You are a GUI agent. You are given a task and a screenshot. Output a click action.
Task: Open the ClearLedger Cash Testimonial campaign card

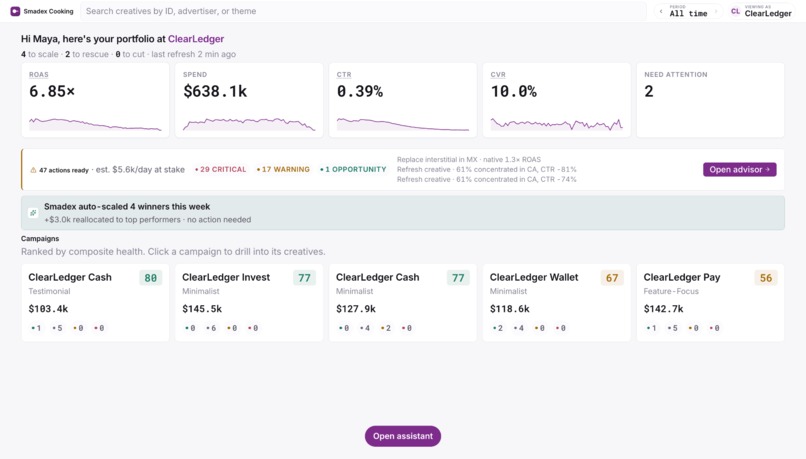pyautogui.click(x=95, y=303)
